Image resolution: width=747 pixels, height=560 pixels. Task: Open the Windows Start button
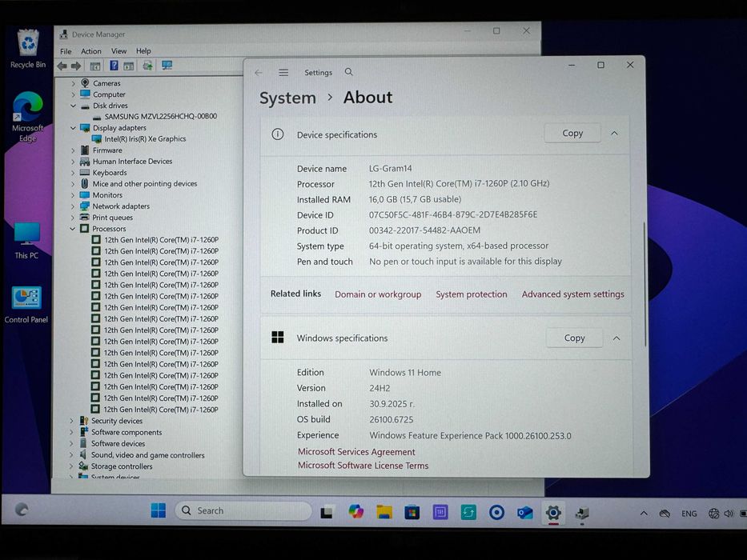pyautogui.click(x=159, y=510)
